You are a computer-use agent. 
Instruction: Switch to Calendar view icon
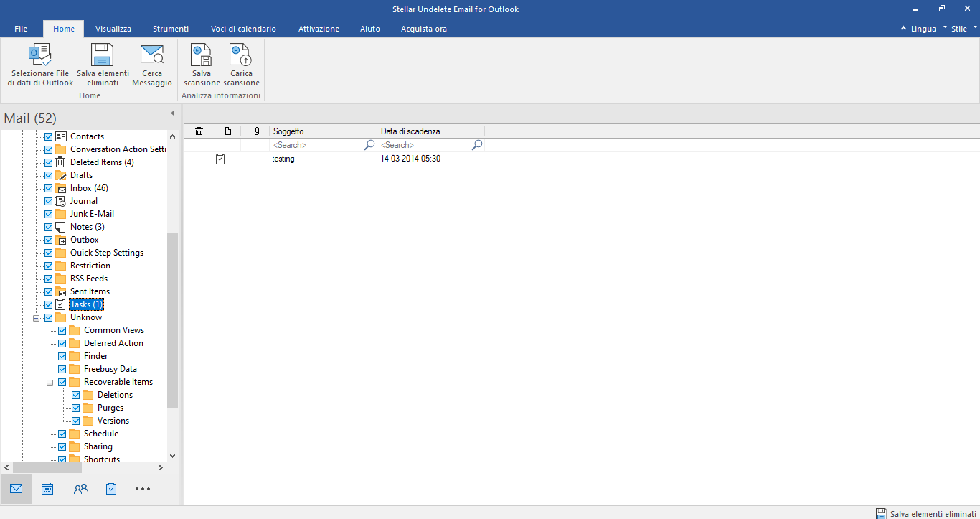tap(47, 489)
